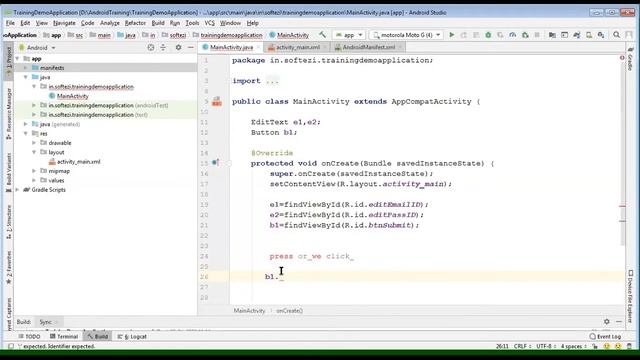Image resolution: width=640 pixels, height=360 pixels.
Task: Expand the manifests folder
Action: (26, 68)
